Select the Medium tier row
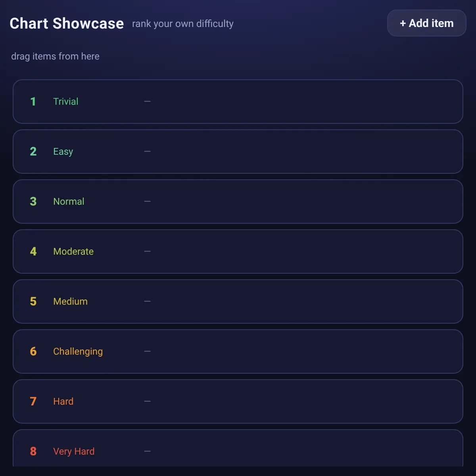The image size is (476, 476). pyautogui.click(x=238, y=301)
